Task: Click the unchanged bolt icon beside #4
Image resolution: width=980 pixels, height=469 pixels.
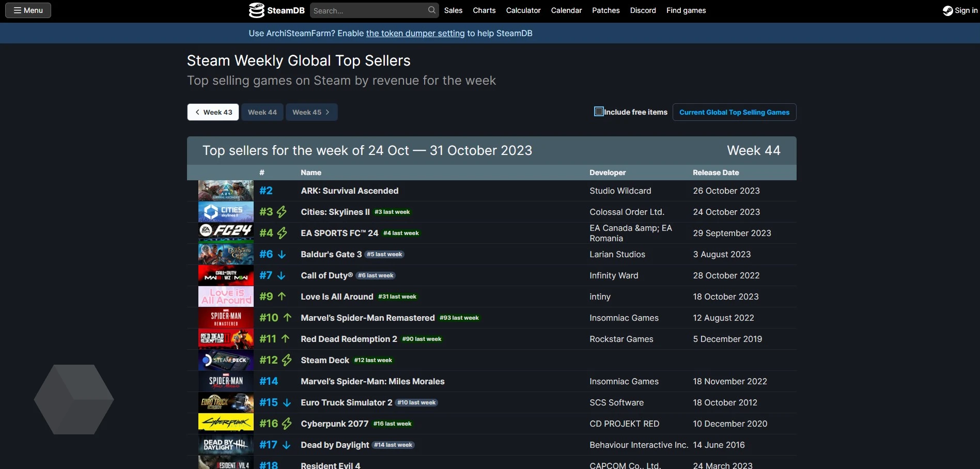Action: [282, 233]
